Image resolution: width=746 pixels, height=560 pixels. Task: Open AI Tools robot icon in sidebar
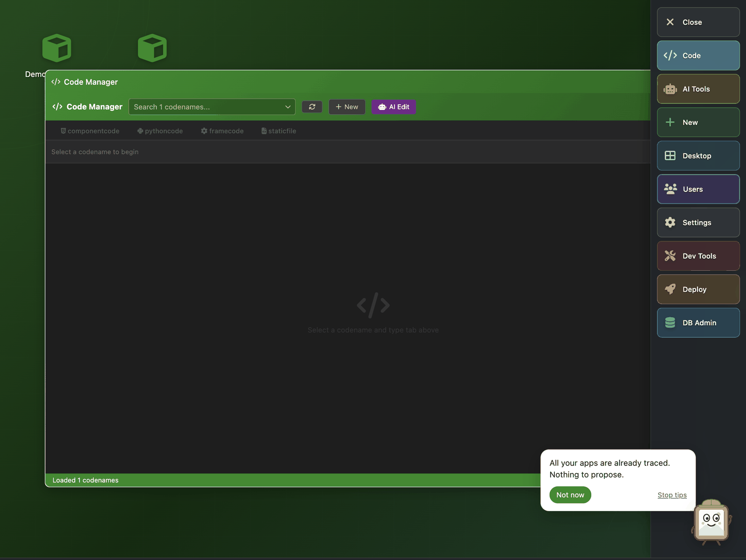(670, 89)
